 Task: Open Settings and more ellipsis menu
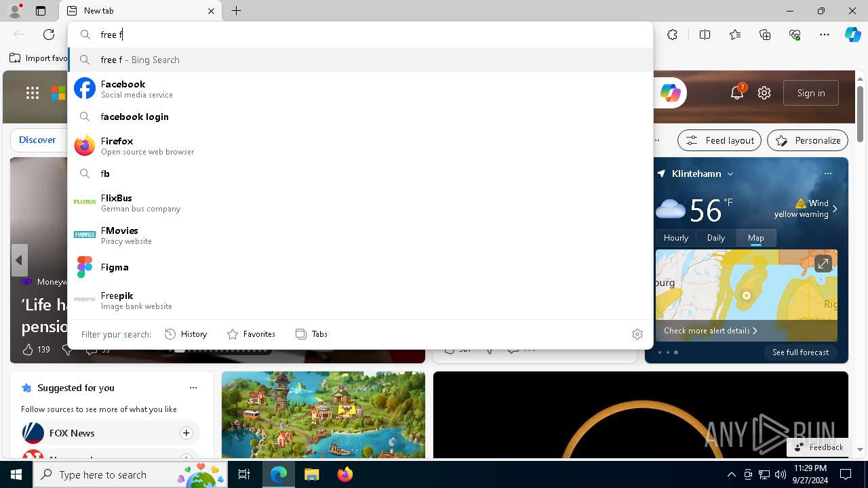(825, 35)
